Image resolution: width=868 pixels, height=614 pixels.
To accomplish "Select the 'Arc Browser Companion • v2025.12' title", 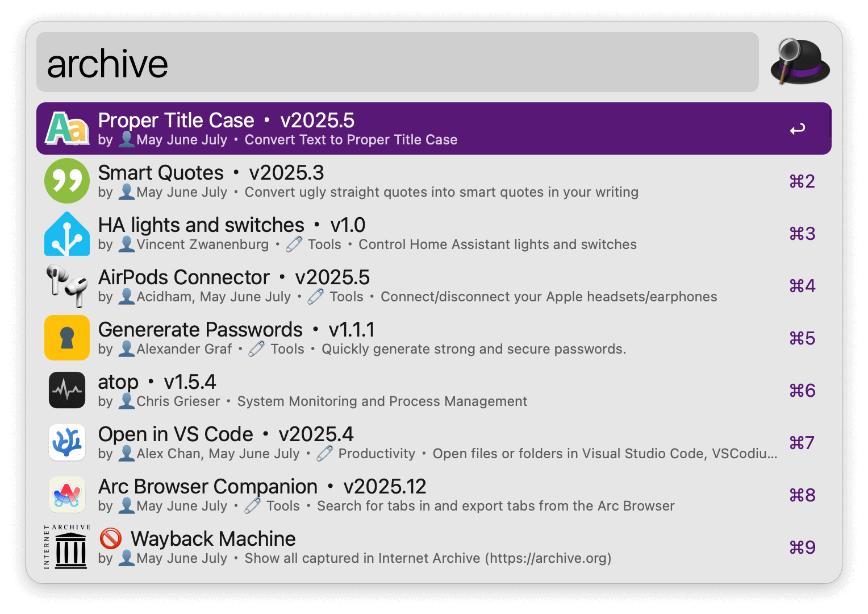I will pos(262,487).
